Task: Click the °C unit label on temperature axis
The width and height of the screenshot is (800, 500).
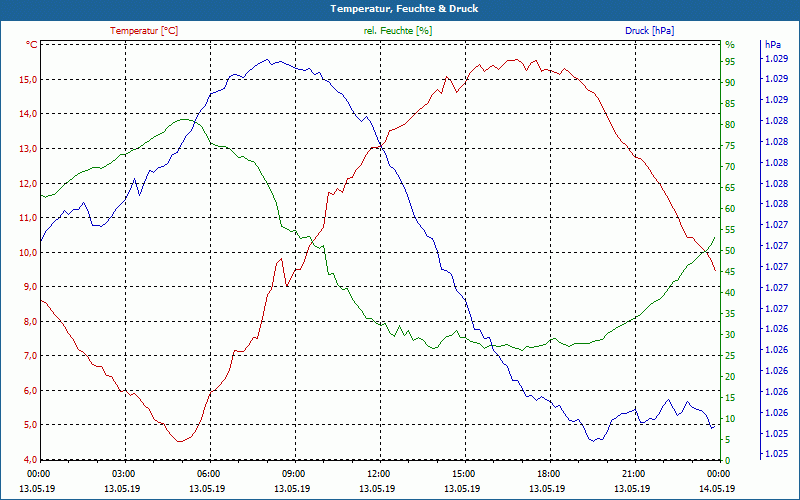Action: pyautogui.click(x=32, y=45)
